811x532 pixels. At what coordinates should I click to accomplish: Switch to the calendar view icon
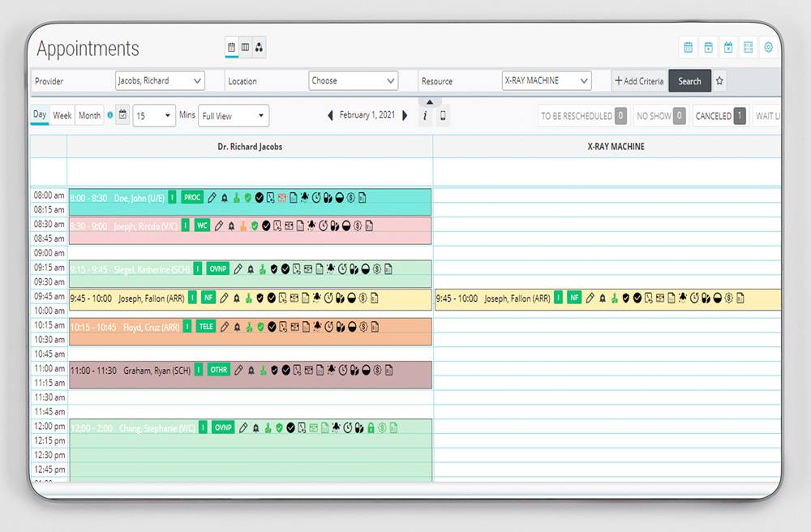[231, 47]
